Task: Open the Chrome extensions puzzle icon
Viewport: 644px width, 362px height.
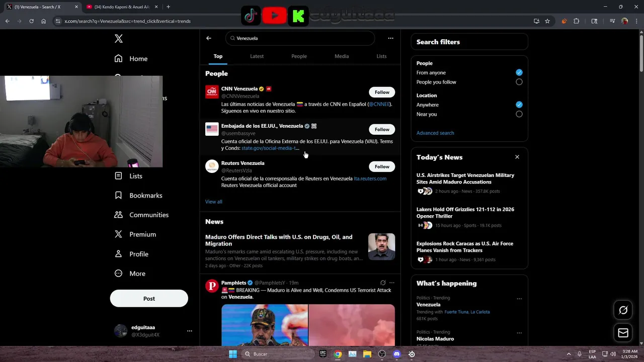Action: point(577,21)
